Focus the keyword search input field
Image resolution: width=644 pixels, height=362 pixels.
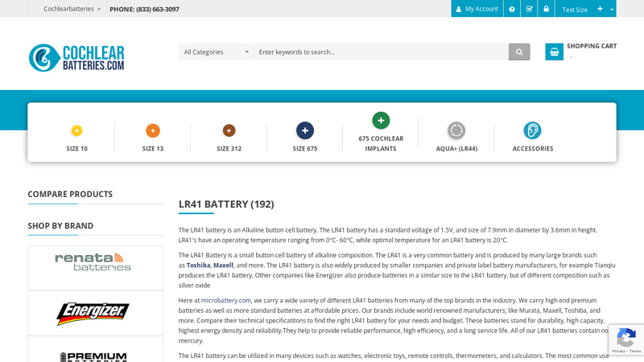pos(381,52)
